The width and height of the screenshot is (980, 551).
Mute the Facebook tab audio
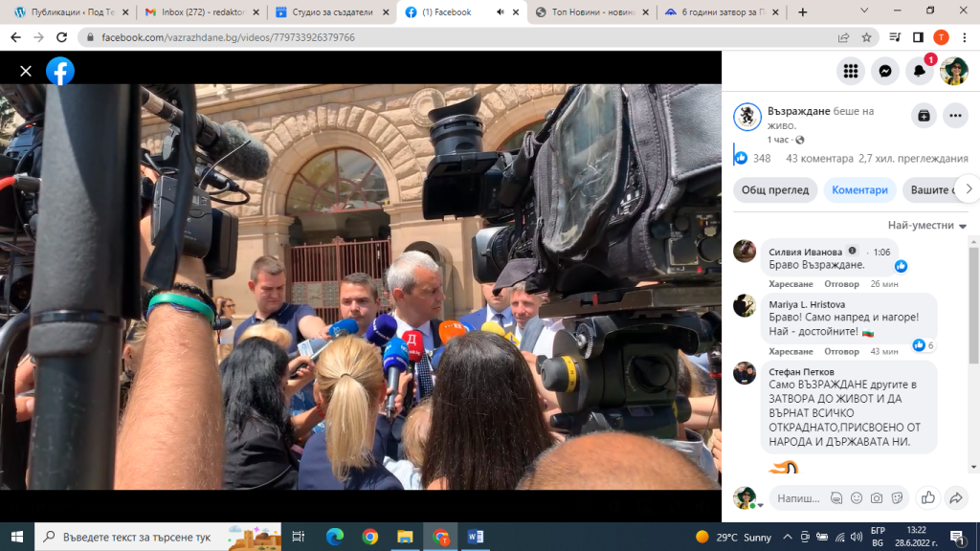tap(499, 12)
